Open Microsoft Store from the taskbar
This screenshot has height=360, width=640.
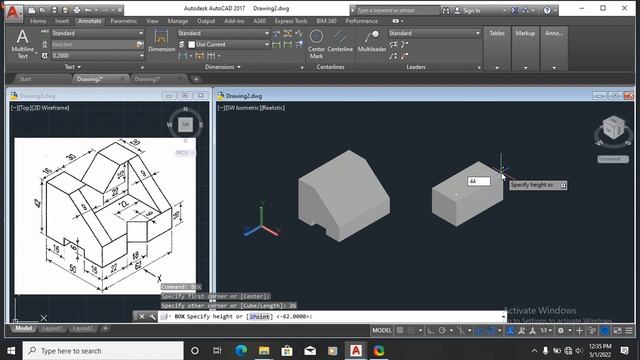click(287, 350)
